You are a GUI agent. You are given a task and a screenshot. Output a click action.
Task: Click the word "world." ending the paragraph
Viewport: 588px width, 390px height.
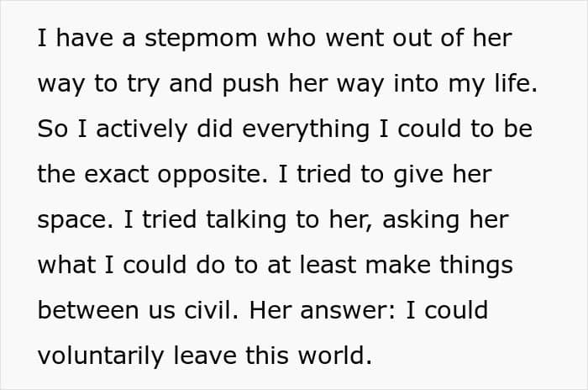pos(335,356)
